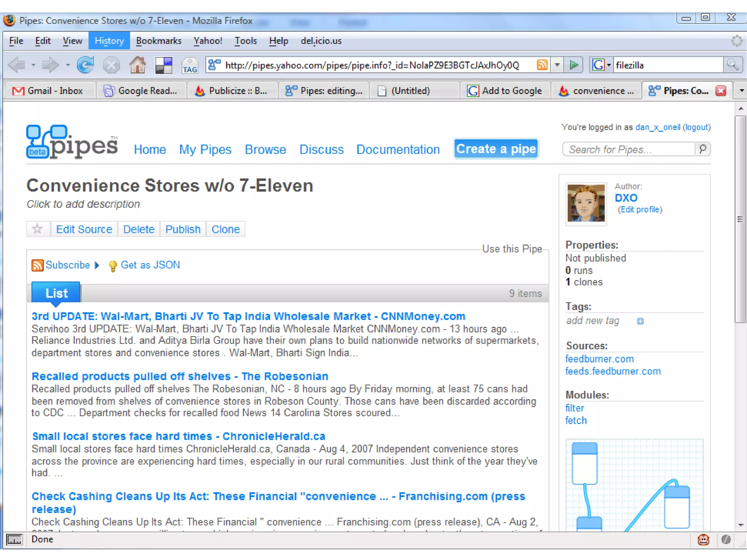
Task: Click the Greasemonkey monkey icon in status bar
Action: tap(703, 539)
